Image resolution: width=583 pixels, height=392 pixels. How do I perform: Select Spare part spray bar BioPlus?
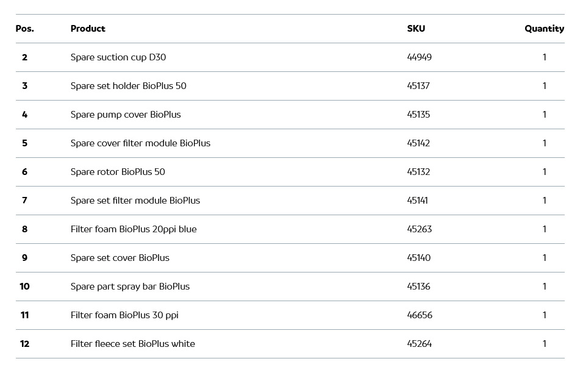click(130, 287)
